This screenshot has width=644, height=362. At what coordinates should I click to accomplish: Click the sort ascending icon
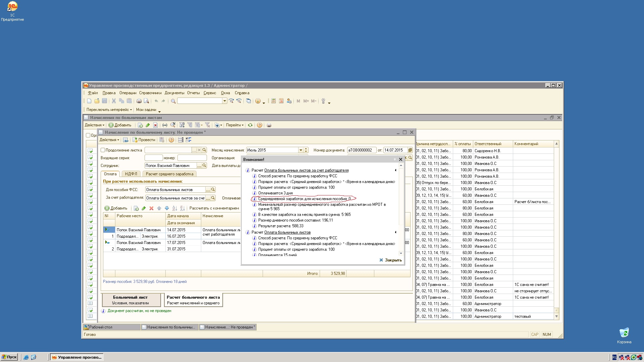[x=174, y=208]
